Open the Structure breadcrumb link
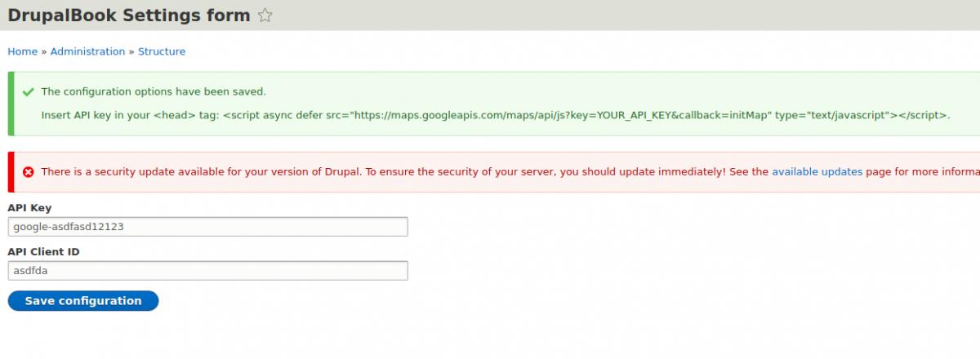Viewport: 980px width, 359px height. click(x=162, y=51)
